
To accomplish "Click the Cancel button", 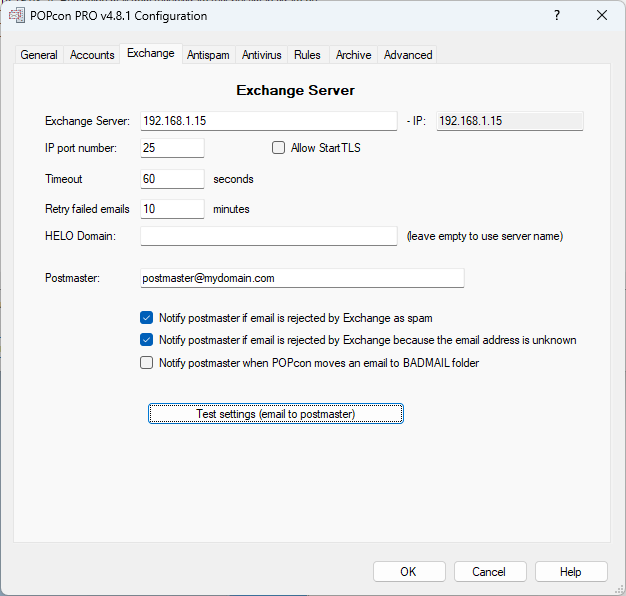I will (490, 572).
